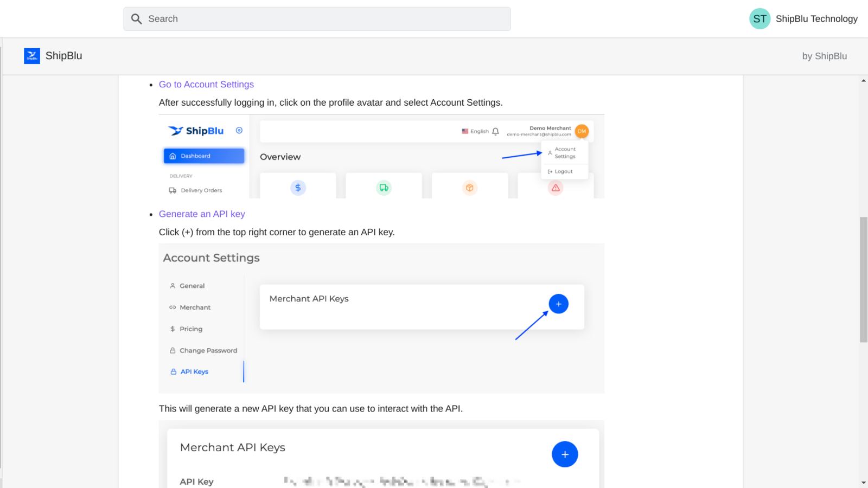The width and height of the screenshot is (868, 488).
Task: Click the notification bell icon in the screenshot
Action: point(495,131)
